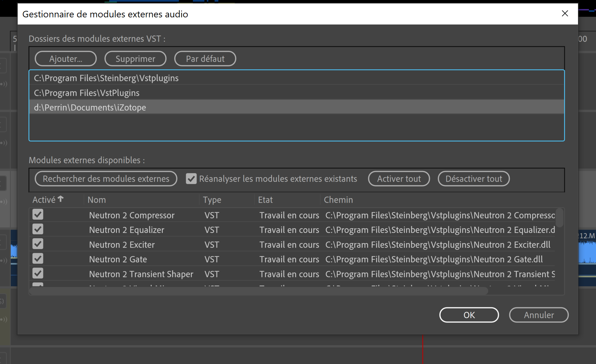Sort list by Type column header
The width and height of the screenshot is (596, 364).
(x=212, y=200)
